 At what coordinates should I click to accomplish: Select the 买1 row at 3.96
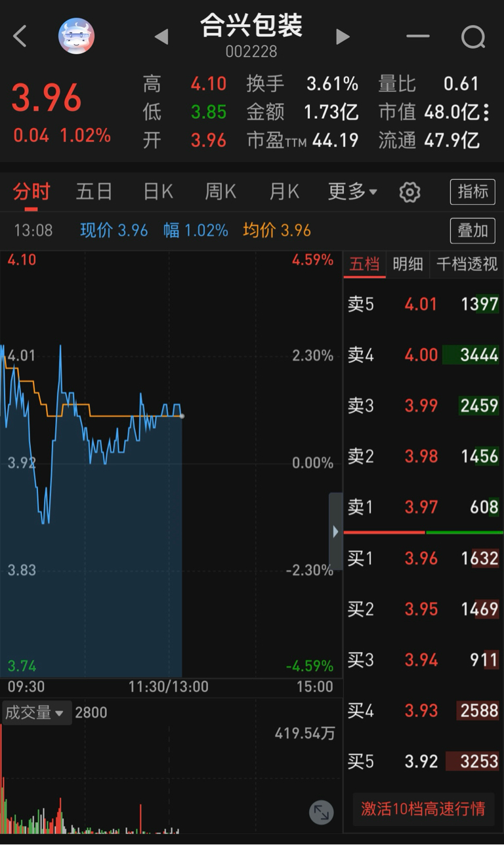point(423,559)
